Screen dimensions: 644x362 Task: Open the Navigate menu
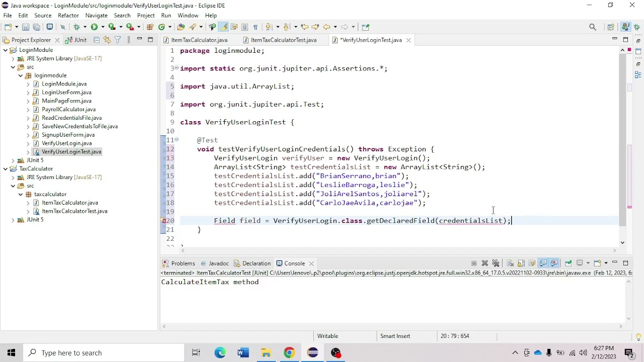click(97, 16)
